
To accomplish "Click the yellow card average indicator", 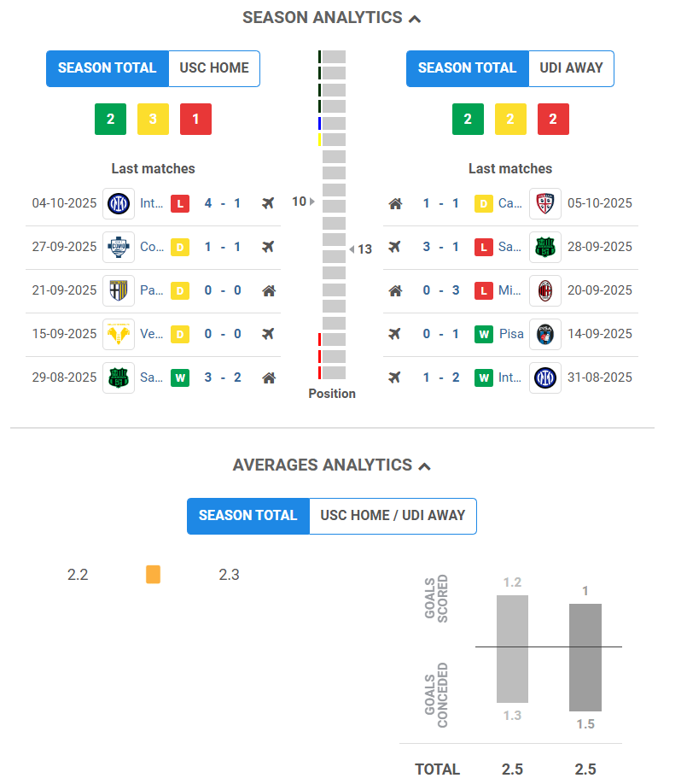I will (x=153, y=575).
